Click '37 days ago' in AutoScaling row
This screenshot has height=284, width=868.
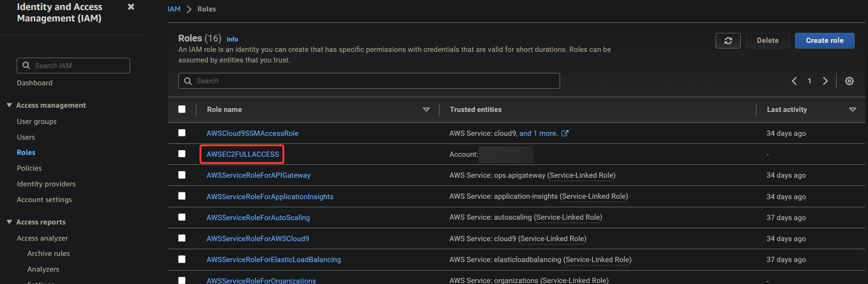(786, 218)
